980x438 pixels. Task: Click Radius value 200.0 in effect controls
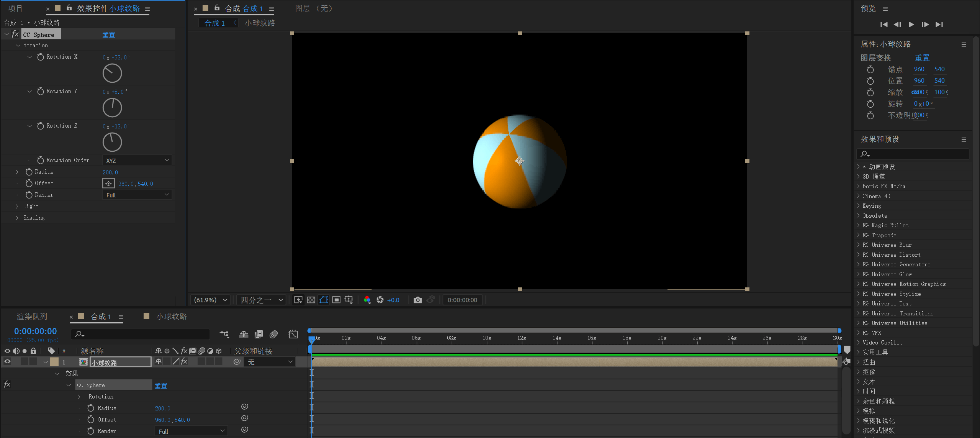point(110,172)
